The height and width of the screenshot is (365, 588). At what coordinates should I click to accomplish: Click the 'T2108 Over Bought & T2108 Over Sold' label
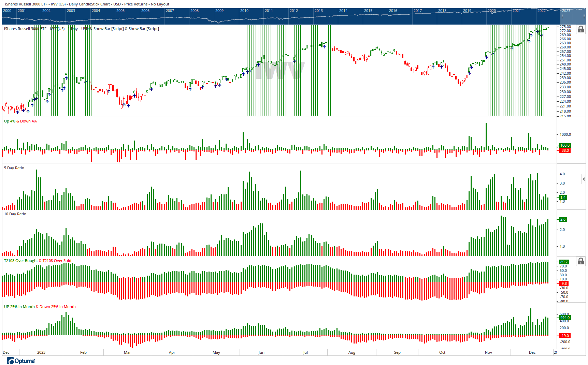(37, 261)
